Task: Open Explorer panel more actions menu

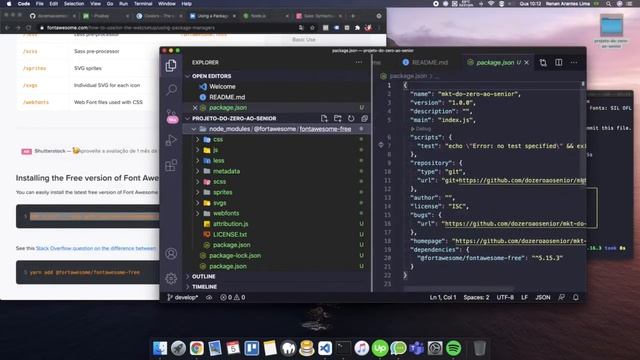Action: [x=359, y=62]
